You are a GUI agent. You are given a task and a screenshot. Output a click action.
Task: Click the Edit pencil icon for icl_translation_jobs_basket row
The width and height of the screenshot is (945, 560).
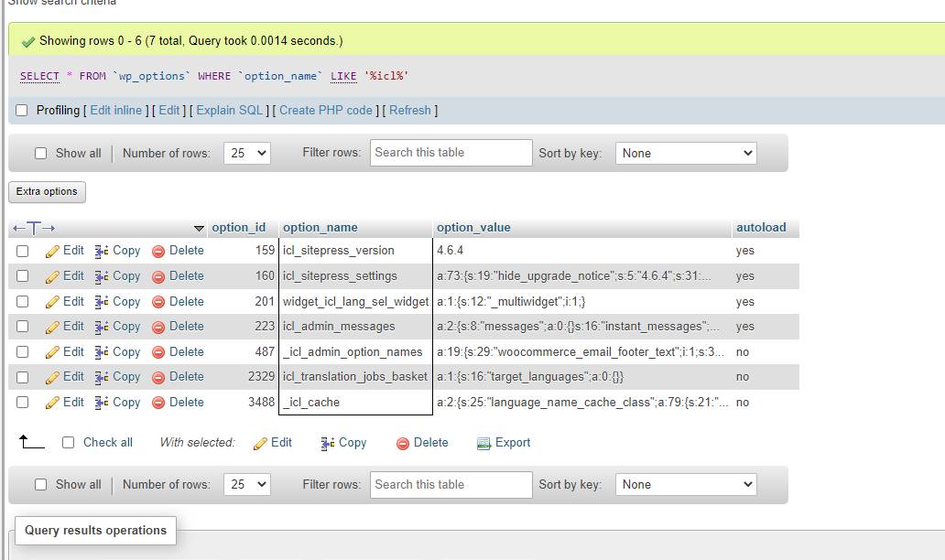(x=52, y=378)
